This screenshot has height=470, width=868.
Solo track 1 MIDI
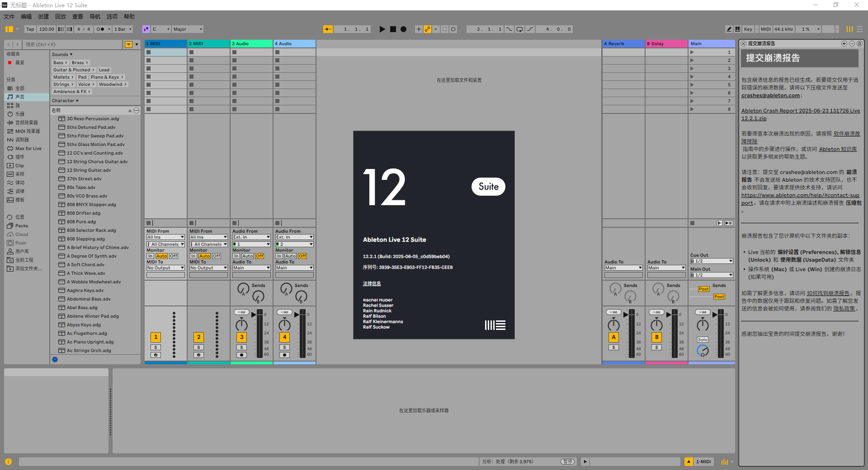(x=156, y=348)
